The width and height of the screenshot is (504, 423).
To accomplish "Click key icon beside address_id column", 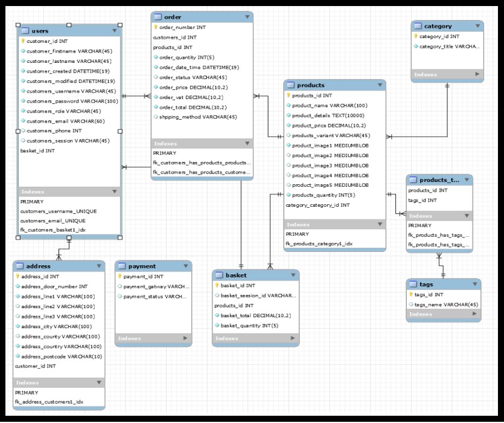I will tap(18, 276).
